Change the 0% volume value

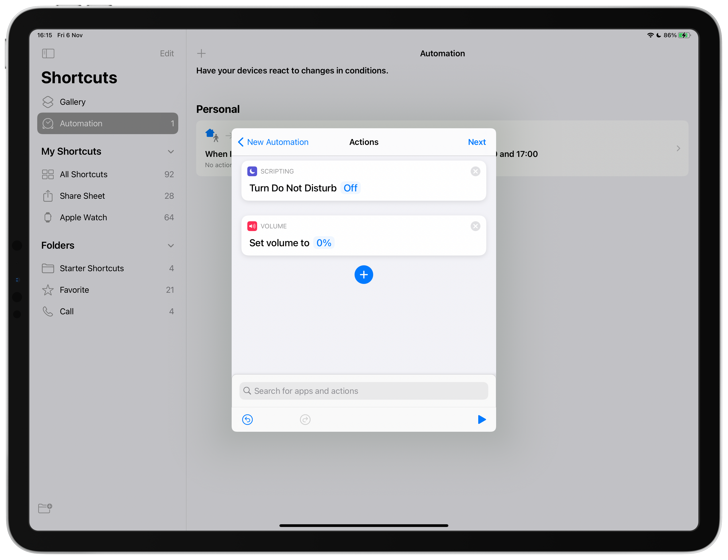pyautogui.click(x=324, y=243)
